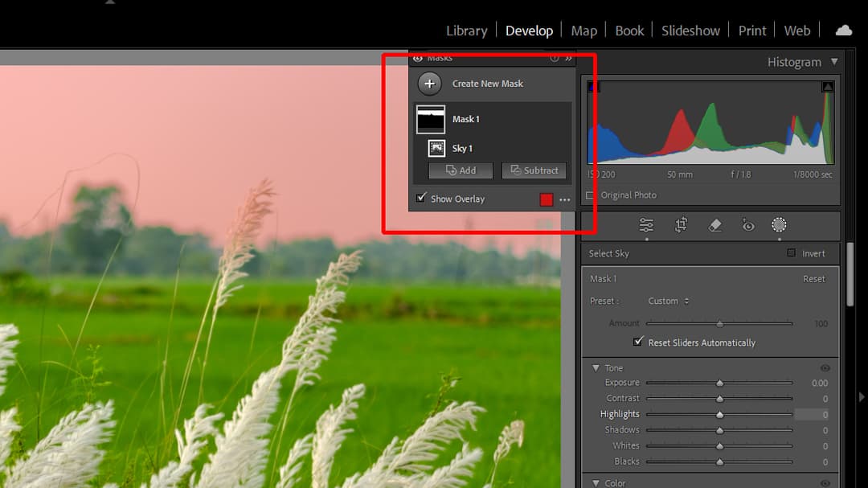
Task: Click the Exposure slider handle
Action: [x=719, y=383]
